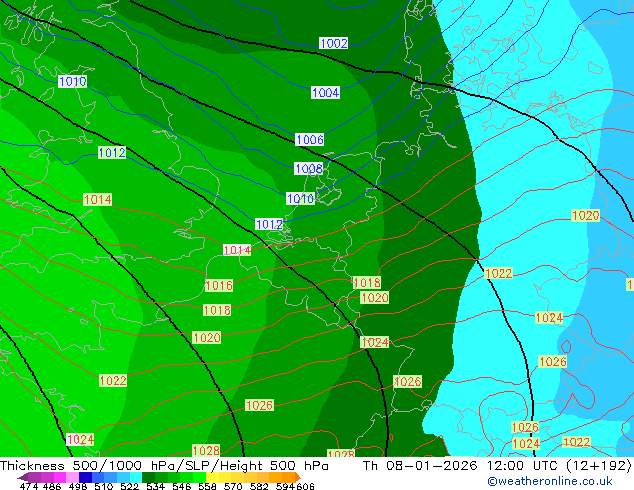Open the weatheronline.co.uk copyright link
This screenshot has width=634, height=490.
(550, 481)
